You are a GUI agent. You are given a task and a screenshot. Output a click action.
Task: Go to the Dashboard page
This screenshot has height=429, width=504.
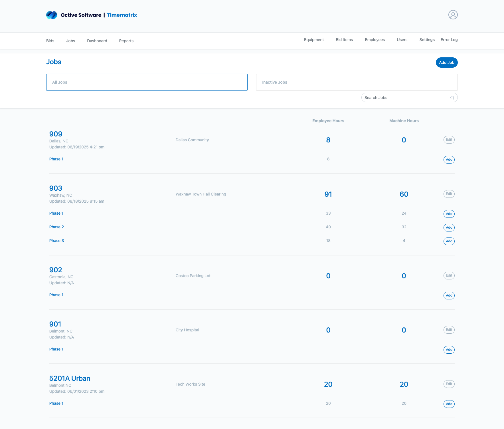coord(97,41)
